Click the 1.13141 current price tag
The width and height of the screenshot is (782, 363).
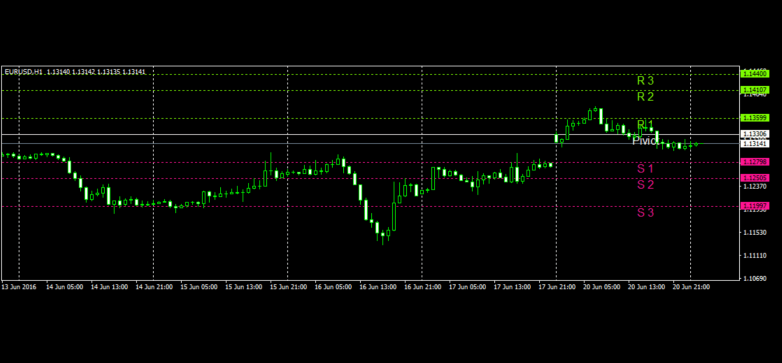[756, 143]
